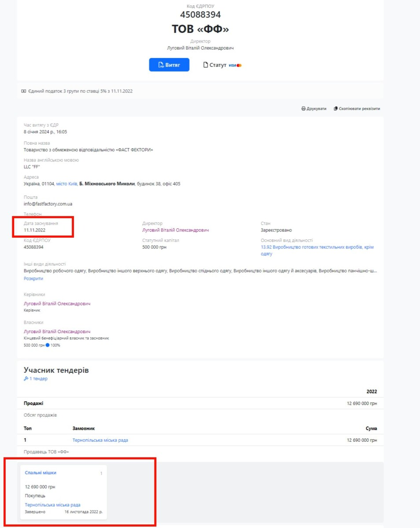This screenshot has height=528, width=420.
Task: Click the blue Витяг button
Action: tap(169, 65)
